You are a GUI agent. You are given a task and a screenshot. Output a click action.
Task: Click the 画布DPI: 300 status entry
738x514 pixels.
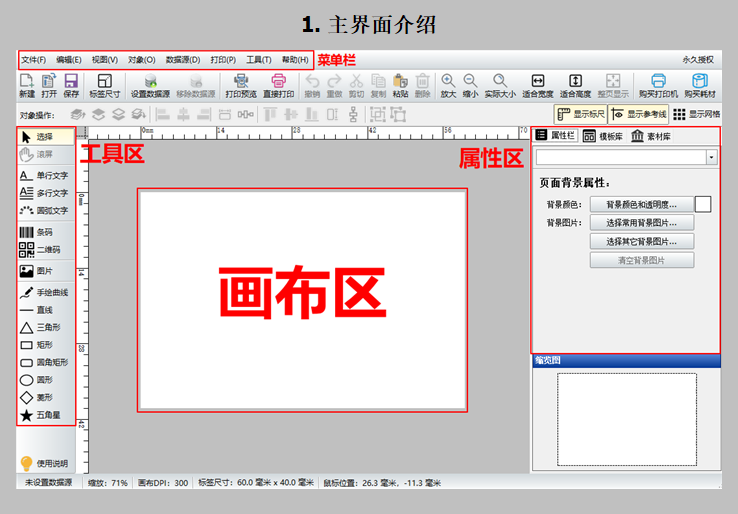pyautogui.click(x=163, y=483)
